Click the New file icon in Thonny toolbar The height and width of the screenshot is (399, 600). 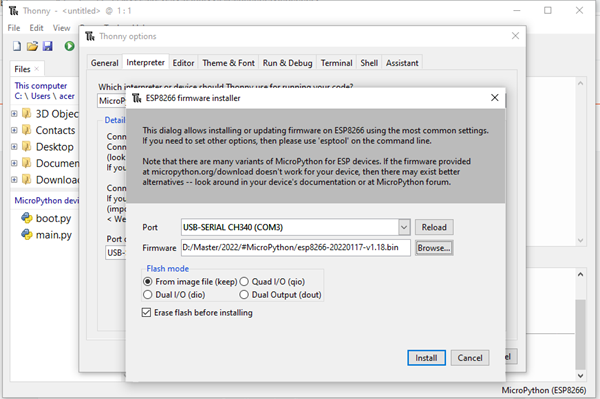coord(17,46)
